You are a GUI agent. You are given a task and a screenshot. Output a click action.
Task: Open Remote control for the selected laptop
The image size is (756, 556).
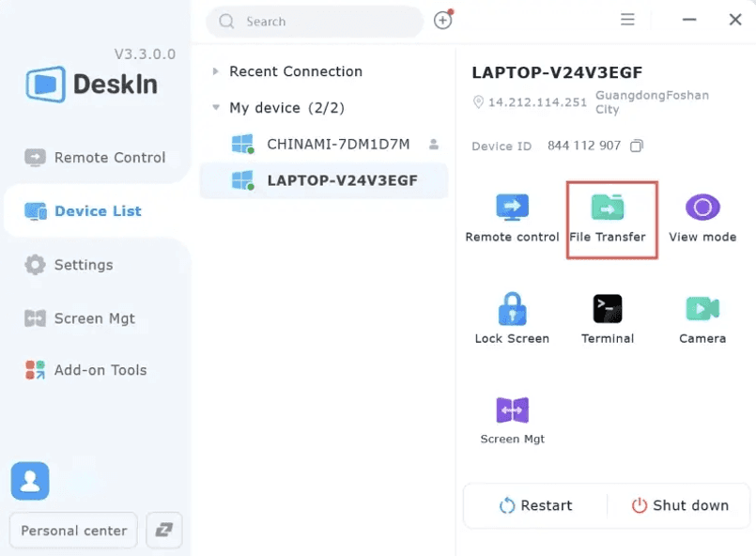click(512, 218)
